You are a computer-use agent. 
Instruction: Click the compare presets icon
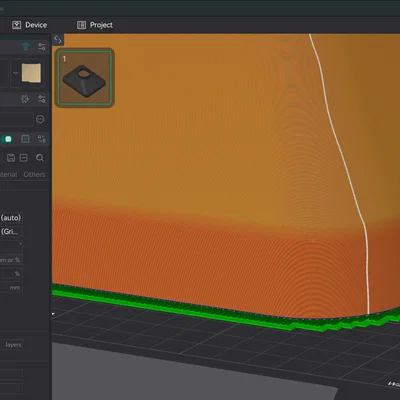(x=42, y=139)
